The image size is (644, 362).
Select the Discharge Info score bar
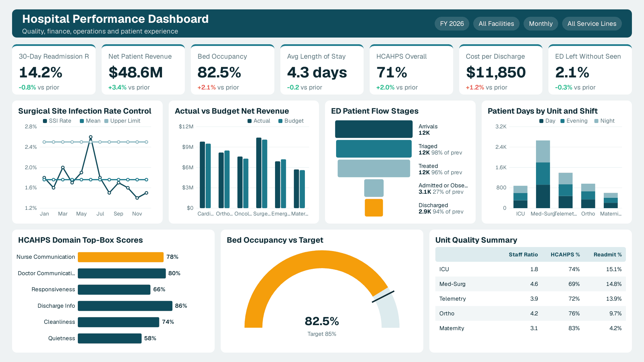point(125,306)
